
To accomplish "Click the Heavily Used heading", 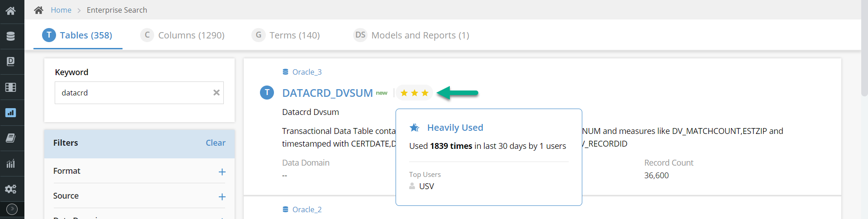I will pyautogui.click(x=455, y=128).
